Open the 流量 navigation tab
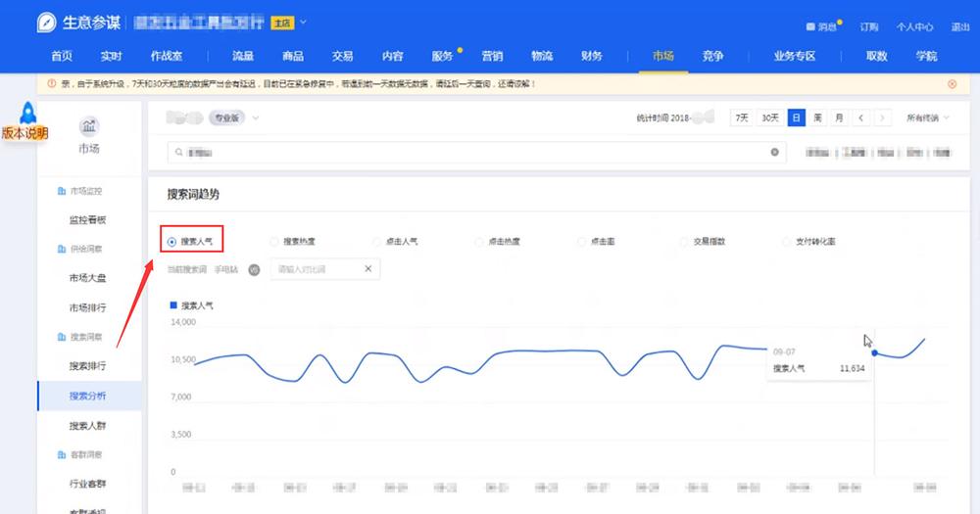This screenshot has width=980, height=514. 243,56
